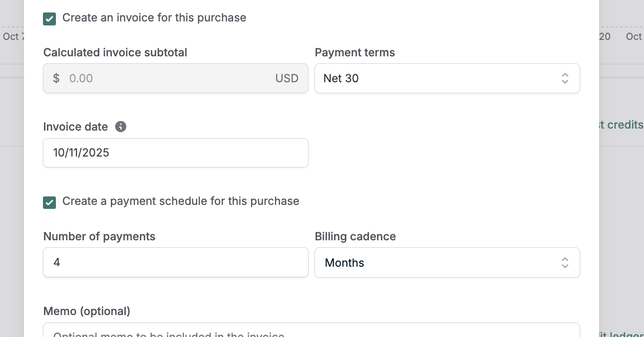
Task: Focus the Invoice date field
Action: pyautogui.click(x=175, y=153)
